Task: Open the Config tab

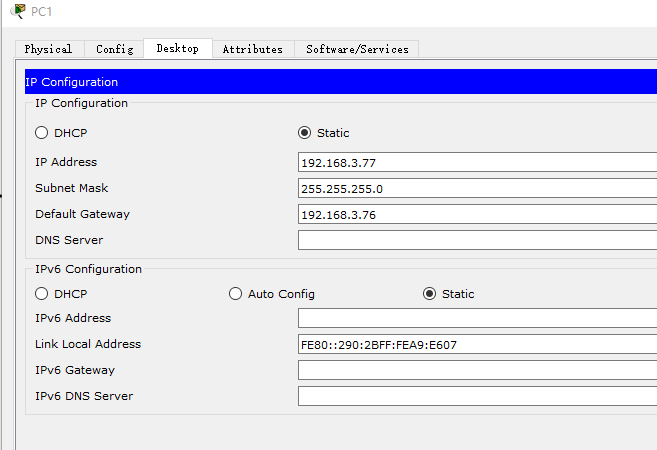Action: 114,49
